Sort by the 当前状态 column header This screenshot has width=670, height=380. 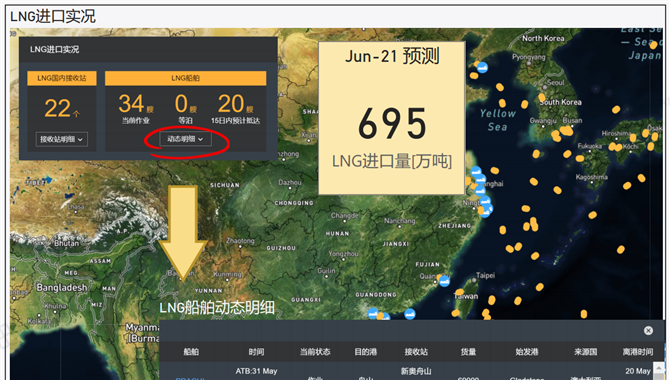click(x=315, y=352)
